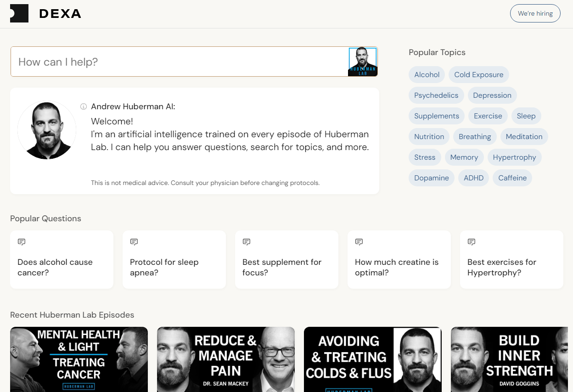Ask Best supplement for focus question
The image size is (573, 392).
click(x=286, y=260)
